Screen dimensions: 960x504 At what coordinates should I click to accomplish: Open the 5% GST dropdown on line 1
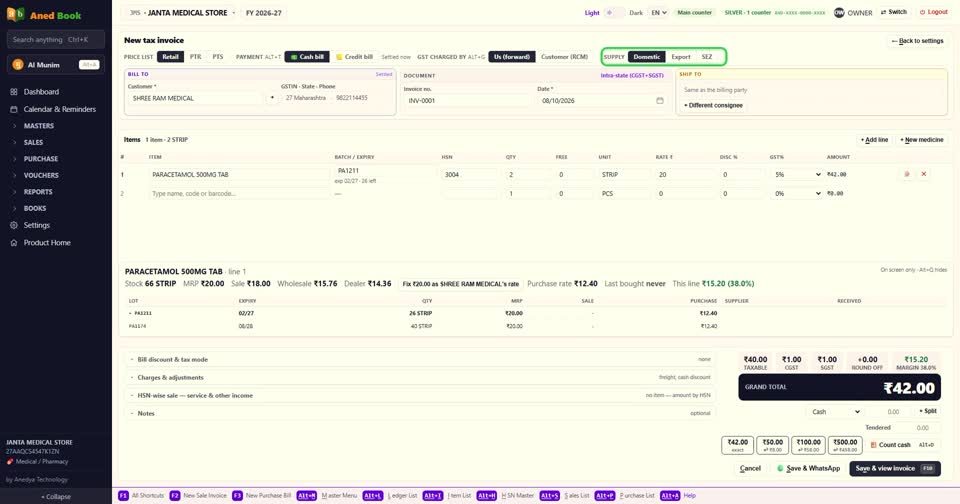pyautogui.click(x=798, y=175)
